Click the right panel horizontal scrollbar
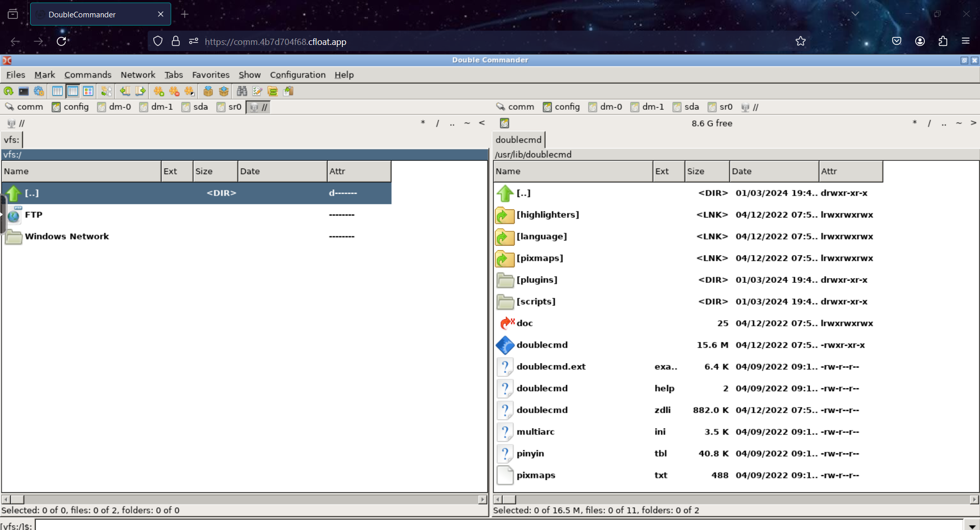The width and height of the screenshot is (980, 530). pos(736,499)
